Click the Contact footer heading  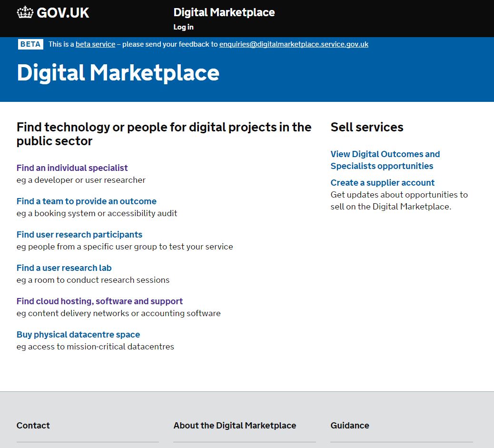[33, 425]
